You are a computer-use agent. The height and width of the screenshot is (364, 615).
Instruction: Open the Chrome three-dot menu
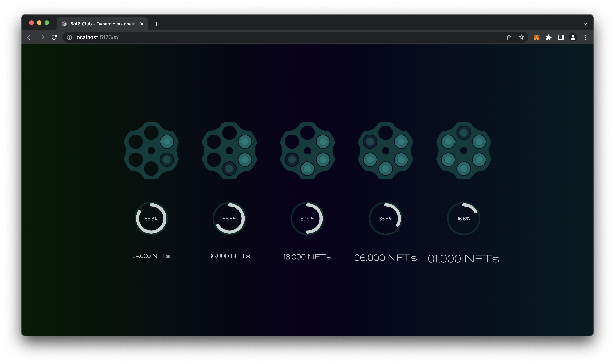click(585, 37)
